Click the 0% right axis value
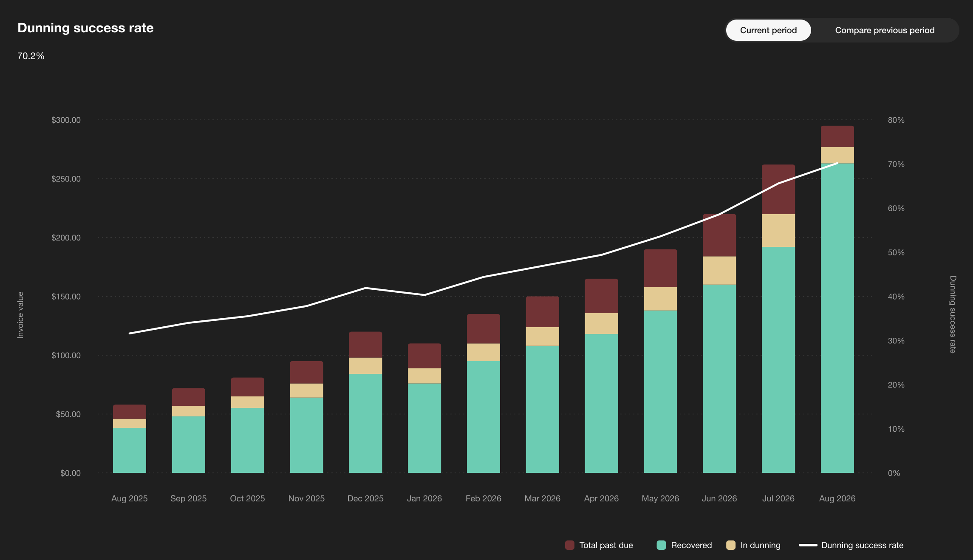The height and width of the screenshot is (560, 973). [x=894, y=473]
